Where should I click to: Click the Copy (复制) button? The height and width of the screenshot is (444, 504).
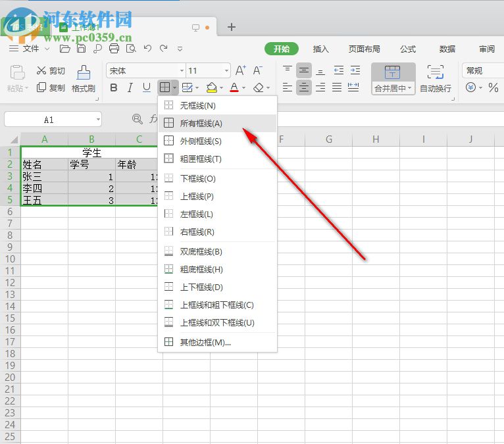pos(51,87)
